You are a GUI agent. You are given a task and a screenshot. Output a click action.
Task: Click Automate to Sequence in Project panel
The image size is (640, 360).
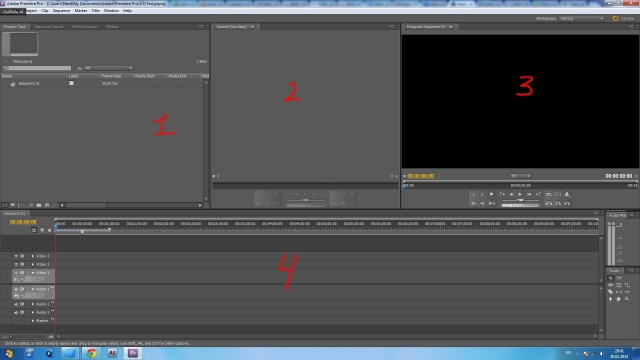click(22, 205)
